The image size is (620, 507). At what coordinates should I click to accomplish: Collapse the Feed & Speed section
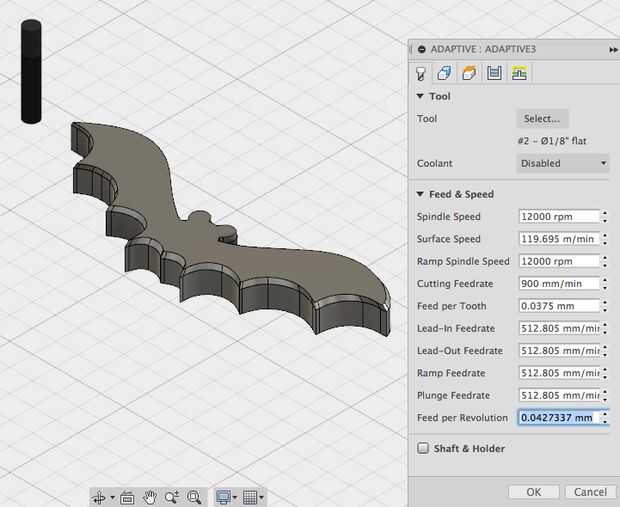[x=421, y=194]
